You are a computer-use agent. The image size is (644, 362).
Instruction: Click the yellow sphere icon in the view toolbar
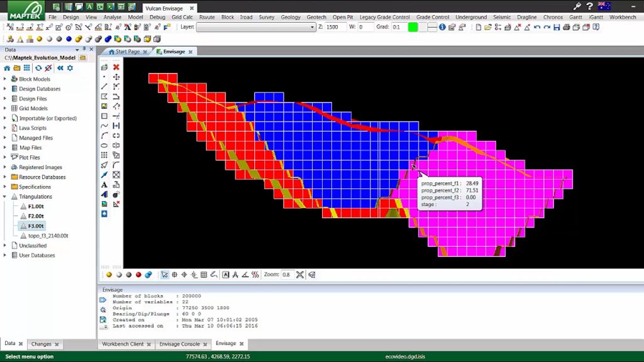109,275
